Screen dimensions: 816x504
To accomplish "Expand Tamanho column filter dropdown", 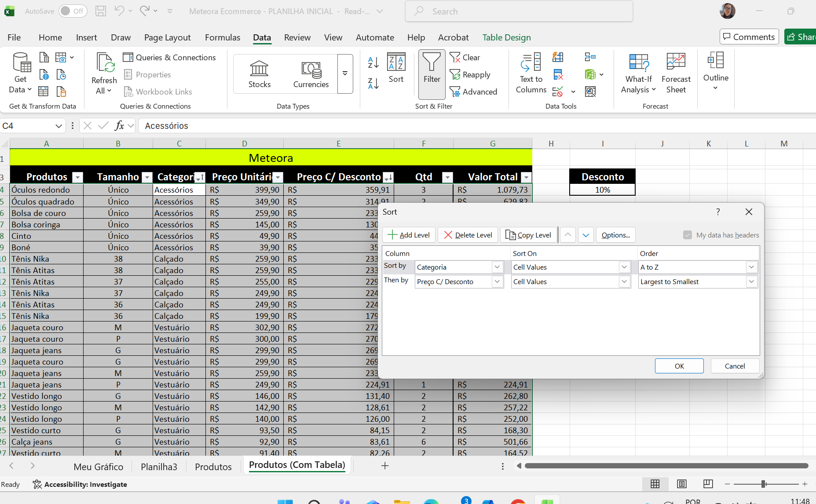I will click(147, 177).
